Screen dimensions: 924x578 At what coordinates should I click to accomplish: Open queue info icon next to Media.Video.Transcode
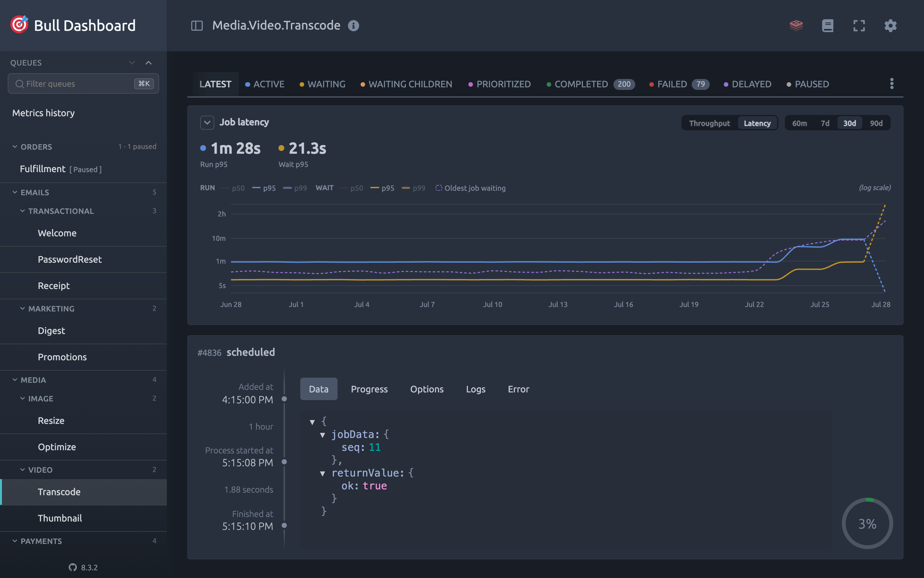click(x=354, y=26)
